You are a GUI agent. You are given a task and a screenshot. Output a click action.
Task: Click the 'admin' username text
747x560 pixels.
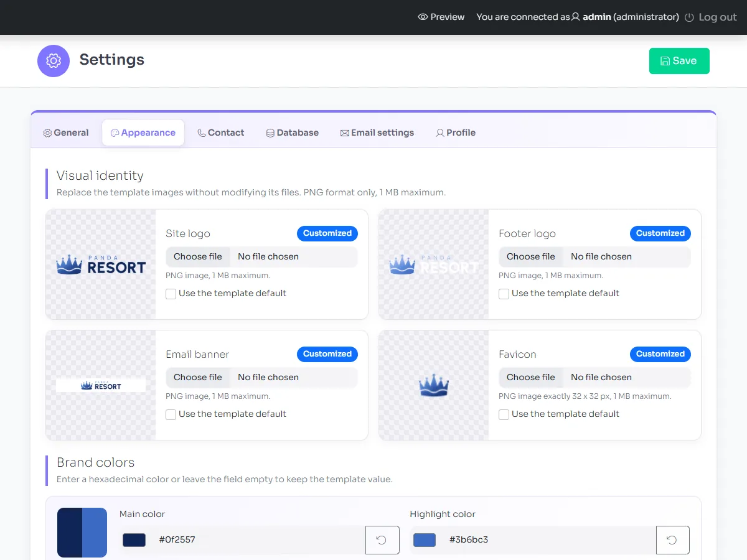click(x=597, y=17)
